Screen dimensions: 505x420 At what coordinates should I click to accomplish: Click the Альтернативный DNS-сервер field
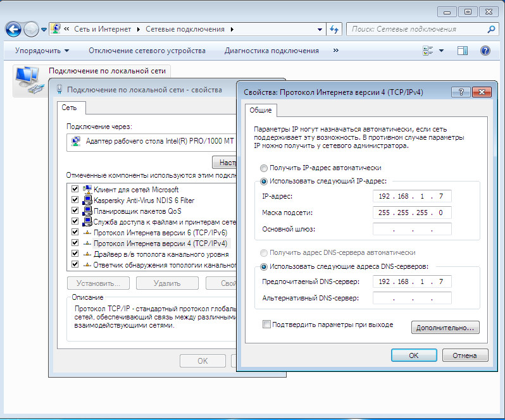[x=412, y=298]
